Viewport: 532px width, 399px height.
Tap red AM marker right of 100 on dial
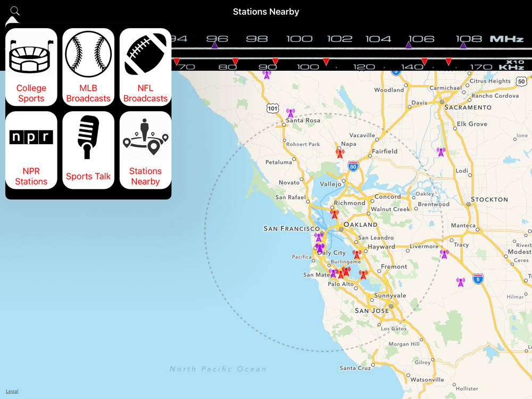tap(326, 61)
